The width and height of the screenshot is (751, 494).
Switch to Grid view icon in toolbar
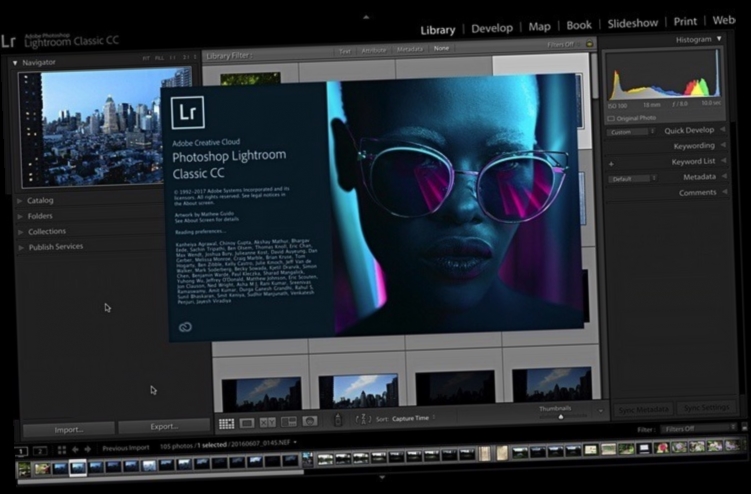tap(227, 424)
